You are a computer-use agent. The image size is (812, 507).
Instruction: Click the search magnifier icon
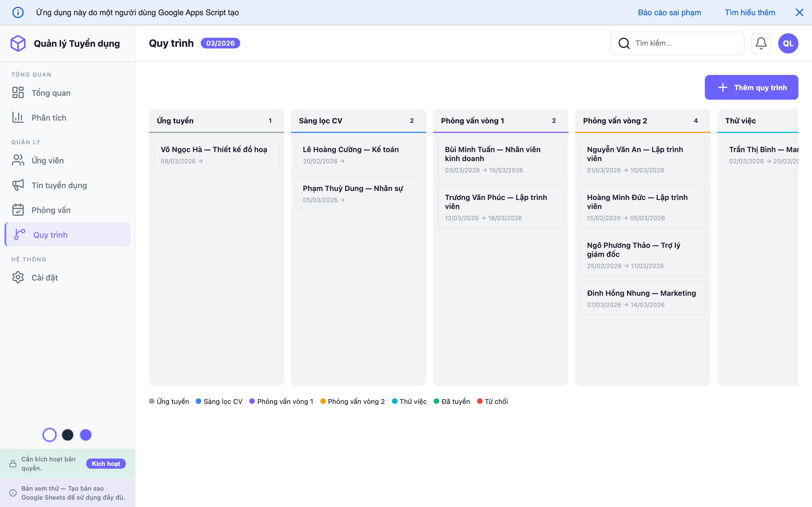(x=624, y=43)
